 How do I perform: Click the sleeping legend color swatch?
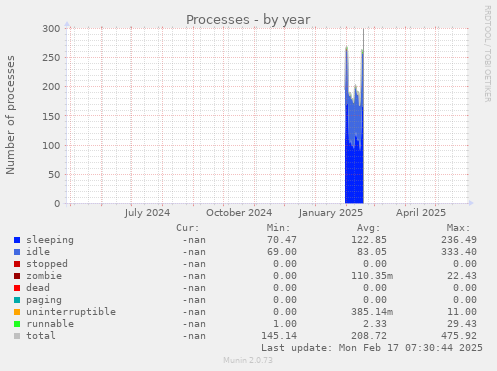17,240
